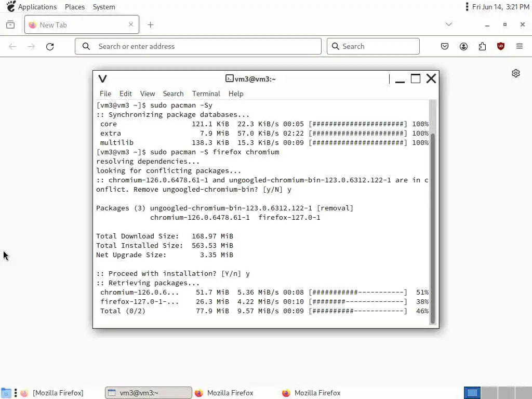
Task: Maximize the terminal window
Action: point(415,79)
